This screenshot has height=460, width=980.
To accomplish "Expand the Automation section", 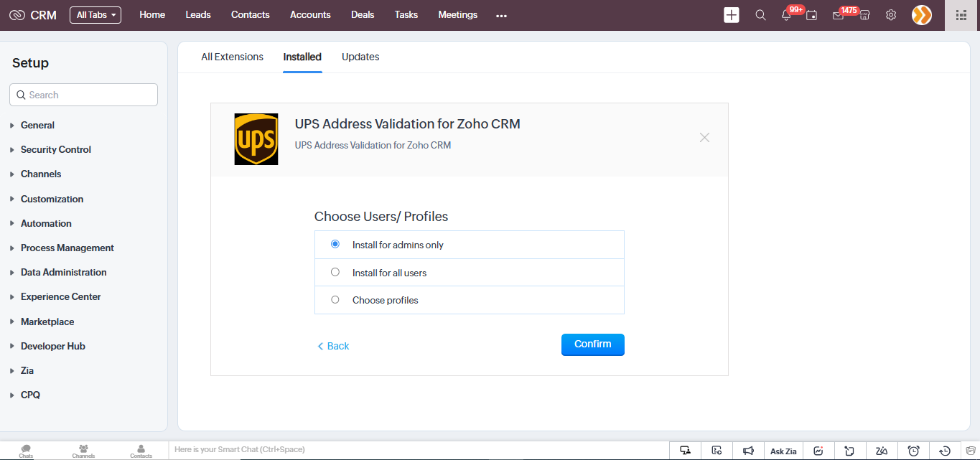I will [46, 223].
